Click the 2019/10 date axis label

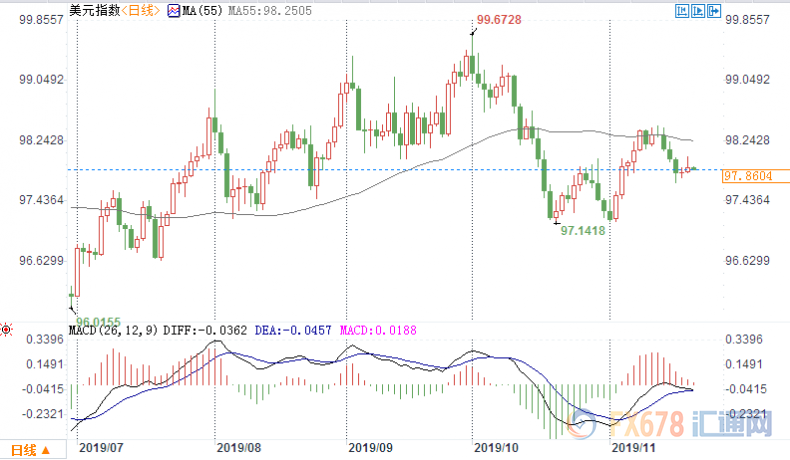pos(496,447)
